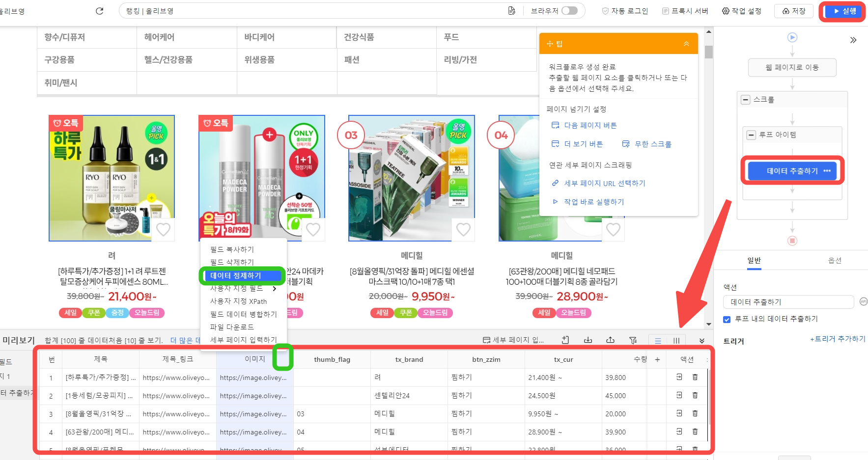The height and width of the screenshot is (460, 868).
Task: Click the 액션 name input field
Action: [x=788, y=302]
